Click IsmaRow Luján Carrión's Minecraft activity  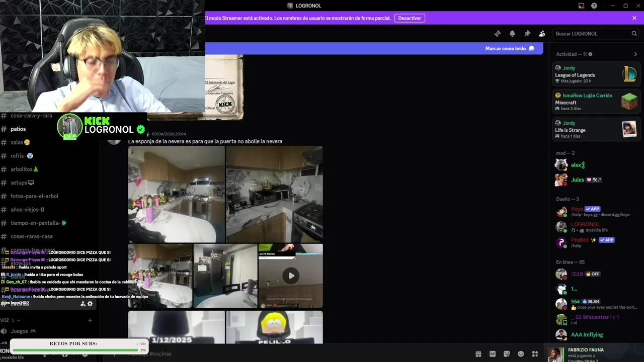(x=596, y=102)
